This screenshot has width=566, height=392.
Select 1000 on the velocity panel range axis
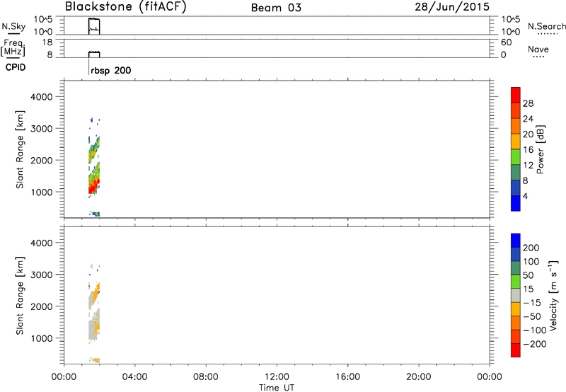point(42,338)
